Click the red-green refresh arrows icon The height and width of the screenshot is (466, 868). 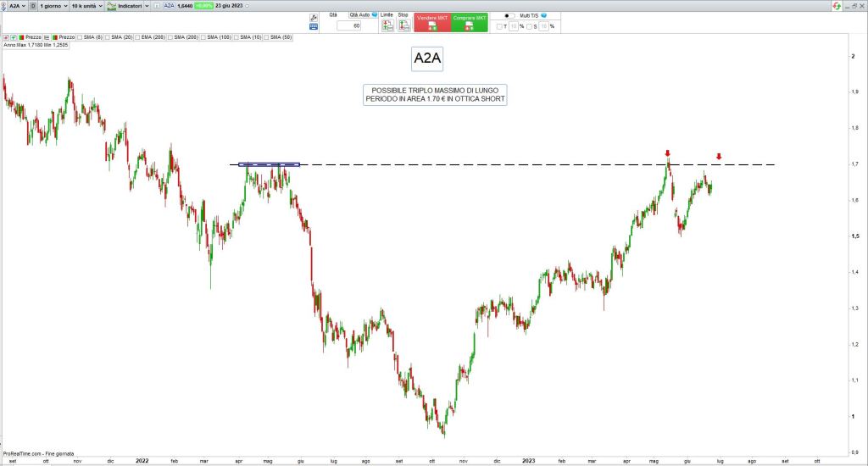click(x=836, y=6)
